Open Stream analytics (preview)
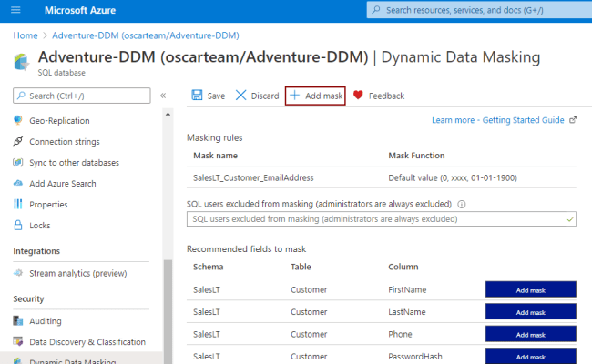 [x=78, y=273]
